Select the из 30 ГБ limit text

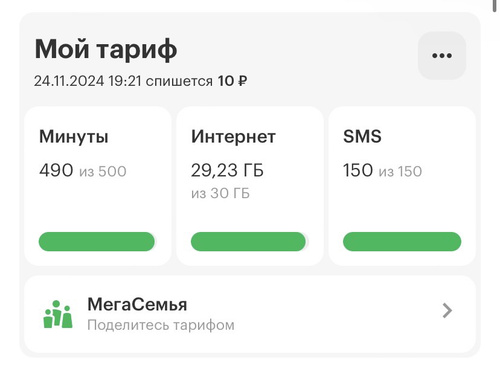pyautogui.click(x=220, y=193)
